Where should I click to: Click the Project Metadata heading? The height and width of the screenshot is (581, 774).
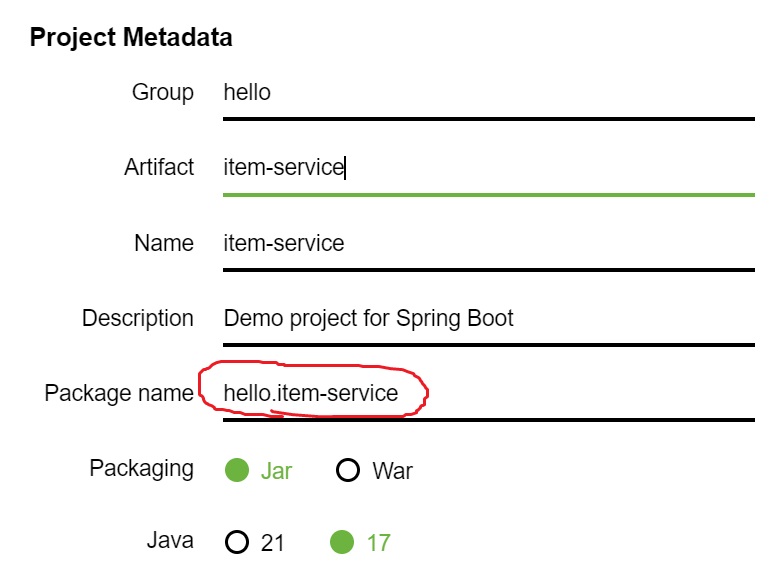[131, 38]
